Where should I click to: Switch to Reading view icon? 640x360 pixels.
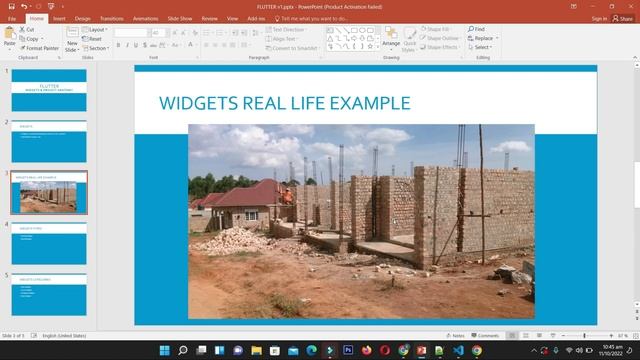click(x=539, y=336)
